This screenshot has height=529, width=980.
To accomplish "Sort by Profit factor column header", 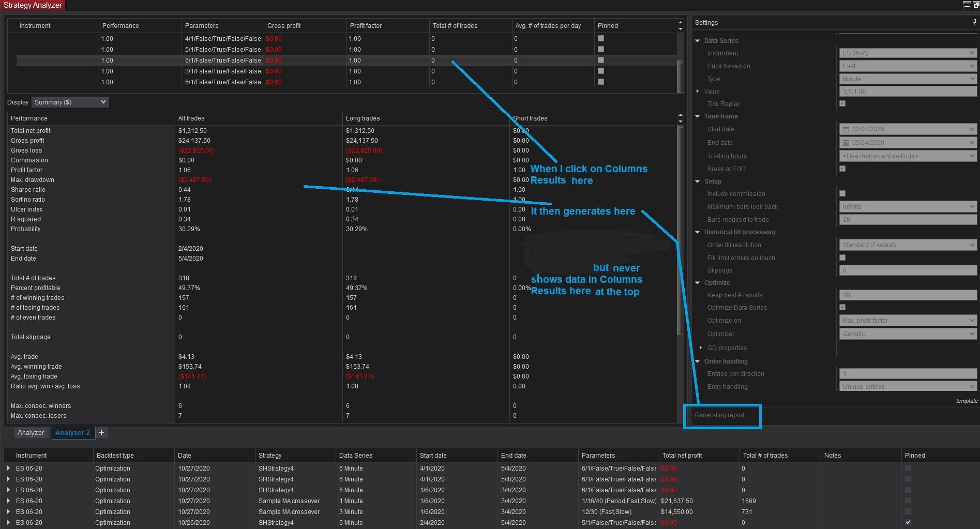I will tap(366, 25).
